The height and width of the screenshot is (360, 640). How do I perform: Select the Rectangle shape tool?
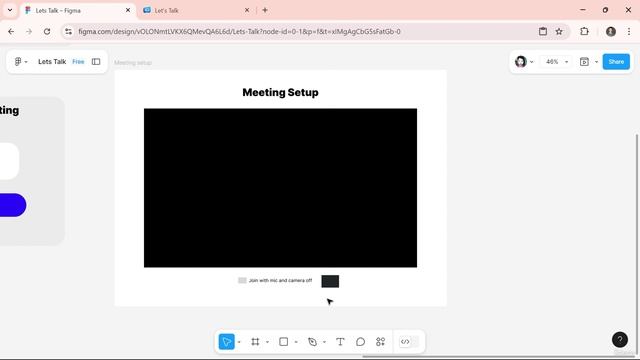283,342
